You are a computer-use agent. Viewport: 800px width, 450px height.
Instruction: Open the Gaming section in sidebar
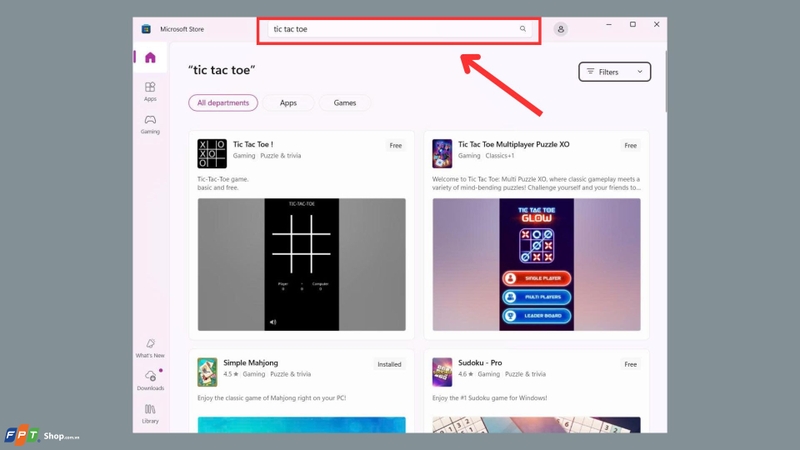(150, 124)
